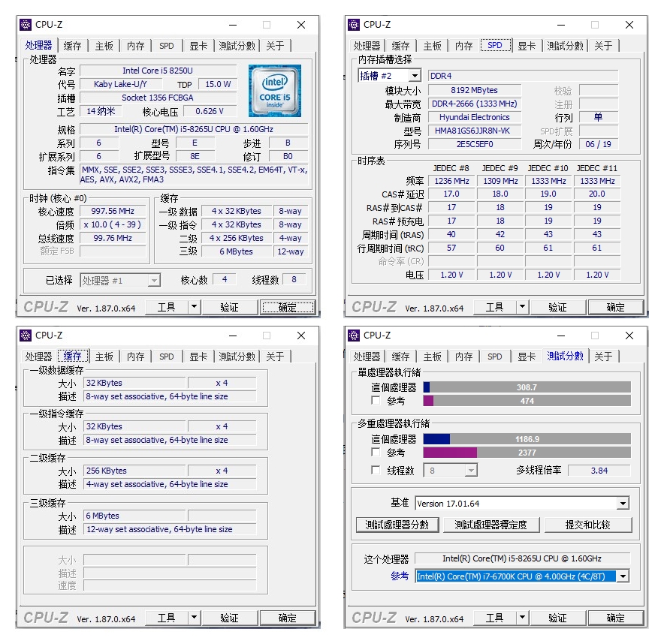Click 确定 in the benchmark window

click(616, 618)
